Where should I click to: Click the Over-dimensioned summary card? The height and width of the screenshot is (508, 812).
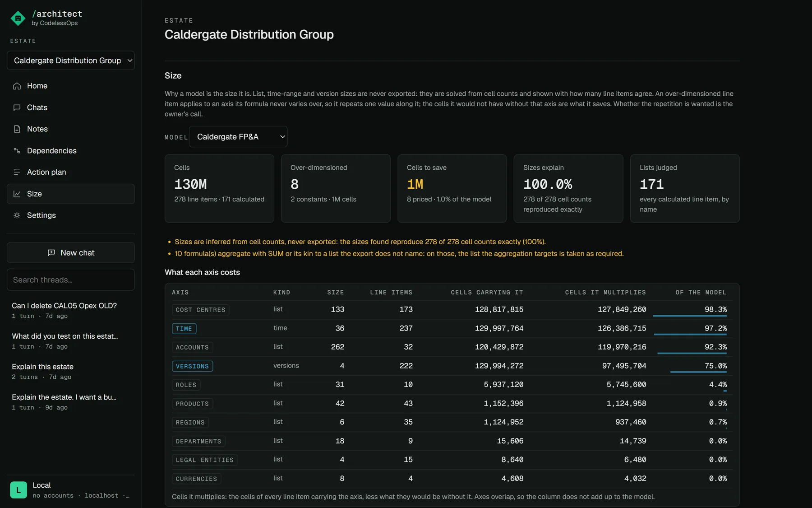[336, 188]
